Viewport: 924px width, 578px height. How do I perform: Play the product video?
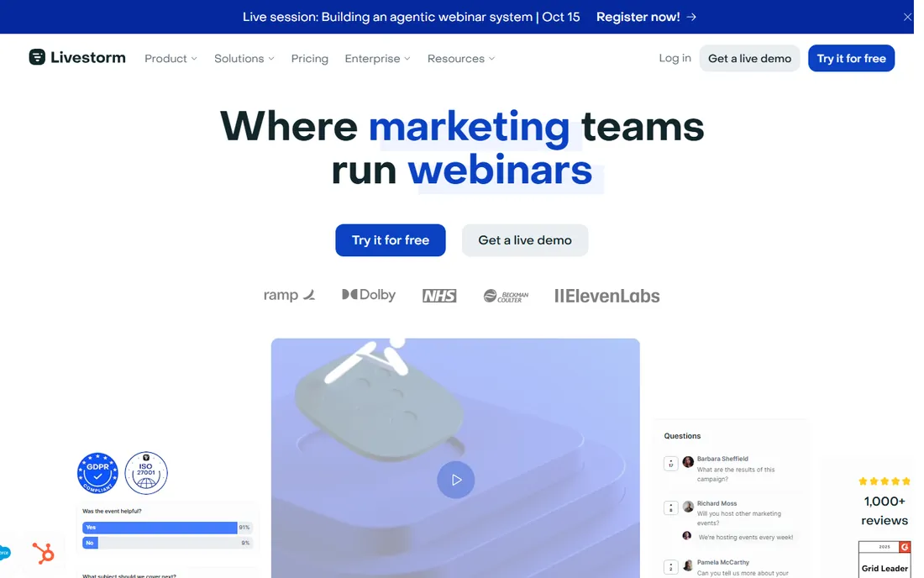(455, 480)
